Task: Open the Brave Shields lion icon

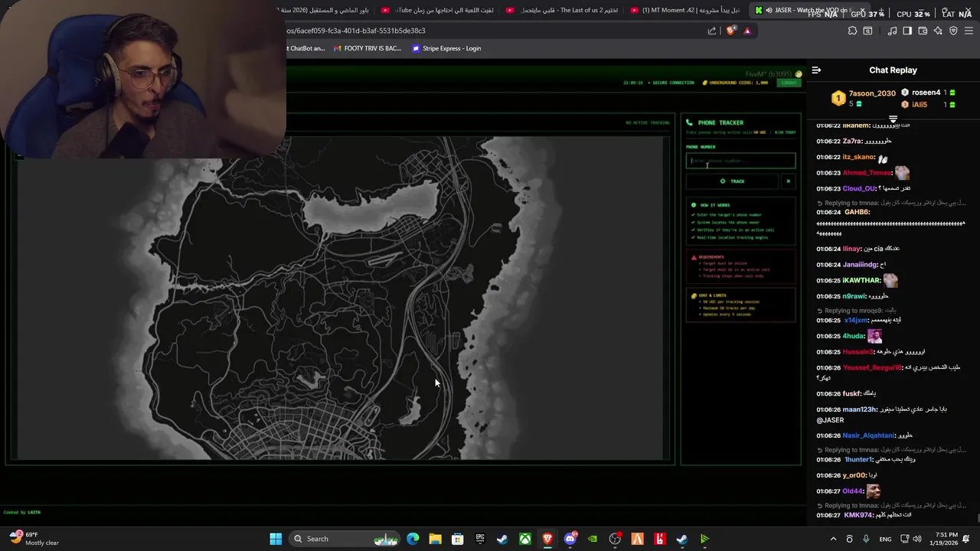Action: [730, 31]
